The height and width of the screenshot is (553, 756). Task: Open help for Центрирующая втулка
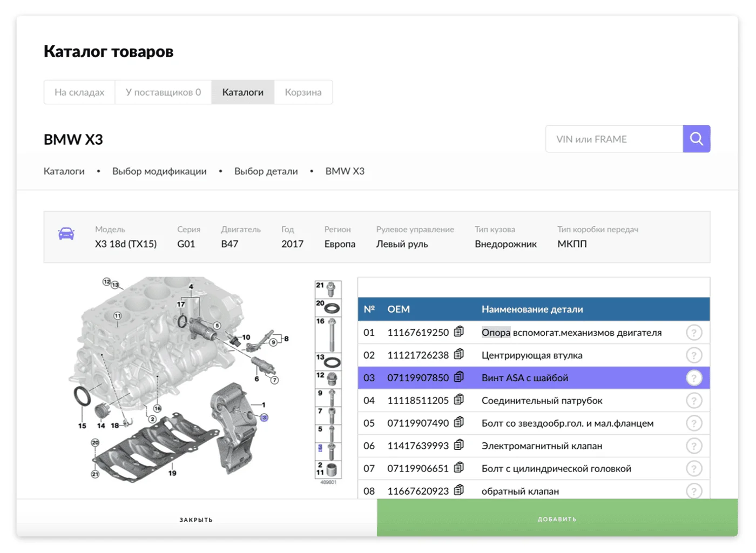pos(694,355)
